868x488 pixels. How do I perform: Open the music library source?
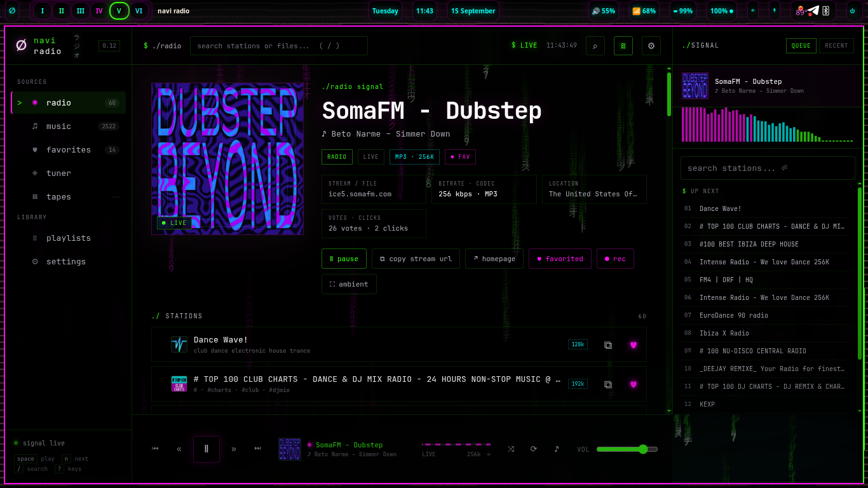[x=69, y=126]
